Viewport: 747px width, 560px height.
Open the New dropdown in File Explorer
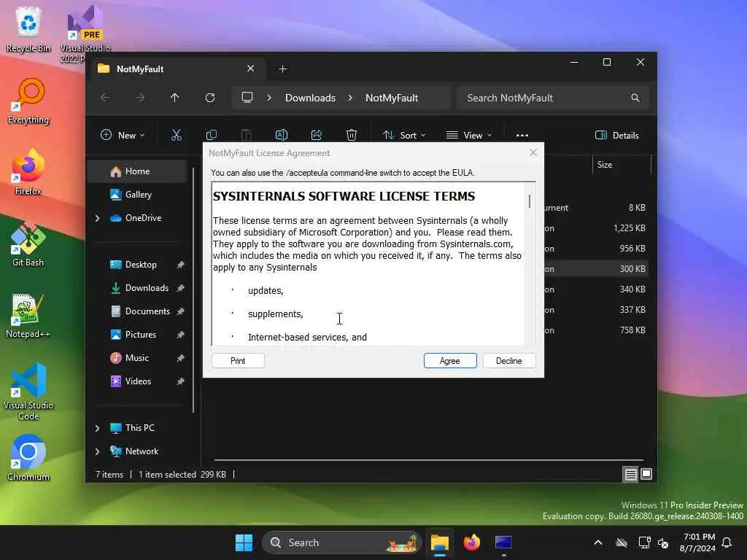(123, 135)
